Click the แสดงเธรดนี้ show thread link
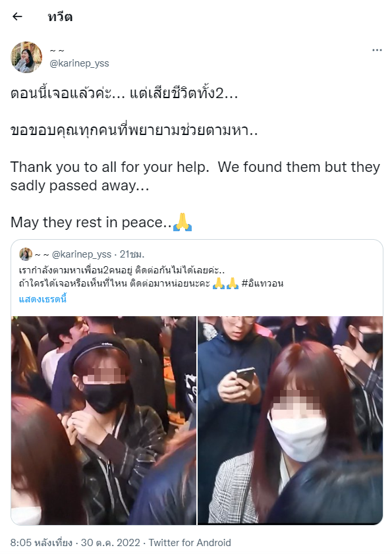The width and height of the screenshot is (392, 554). (x=43, y=299)
